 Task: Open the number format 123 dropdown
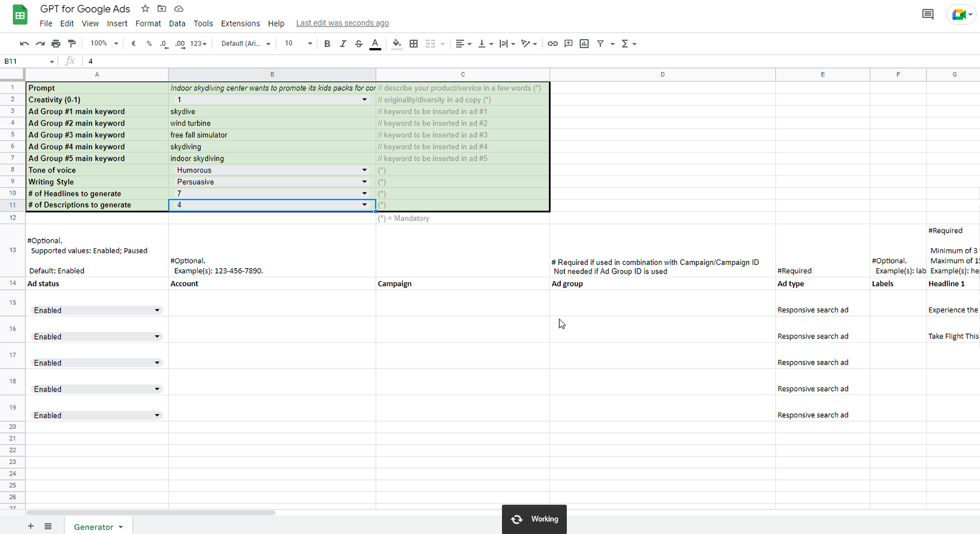click(x=199, y=44)
